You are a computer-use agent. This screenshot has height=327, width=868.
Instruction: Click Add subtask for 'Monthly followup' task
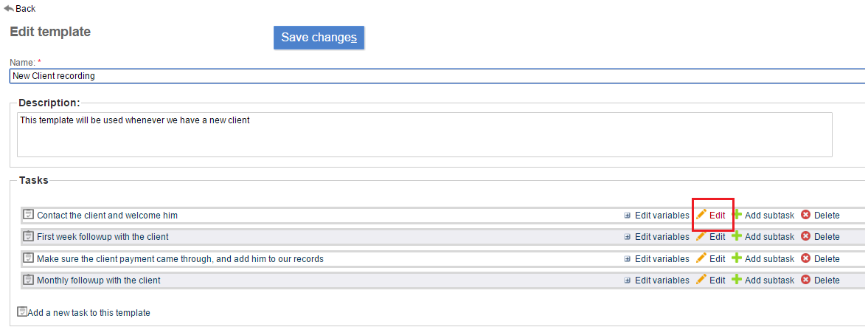pos(768,280)
